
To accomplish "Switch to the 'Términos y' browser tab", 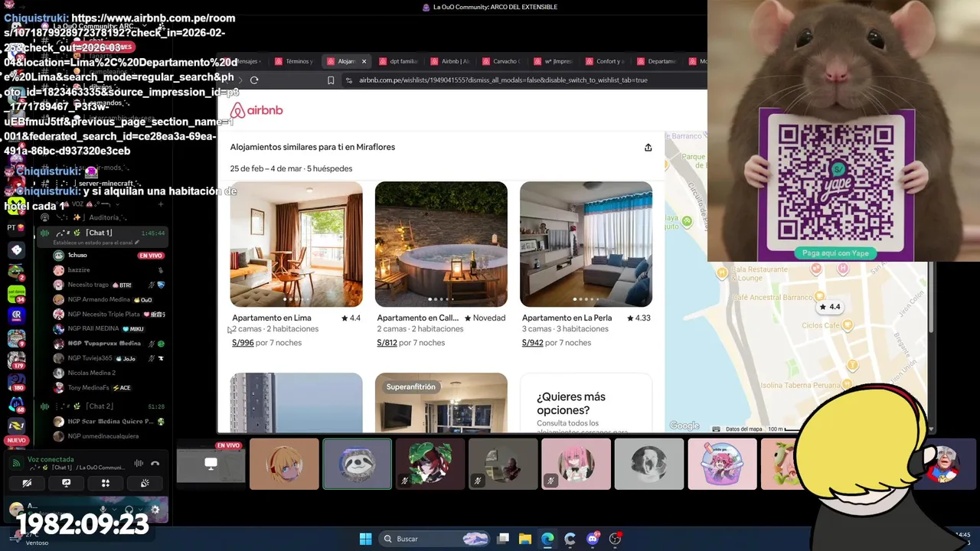I will pyautogui.click(x=293, y=61).
